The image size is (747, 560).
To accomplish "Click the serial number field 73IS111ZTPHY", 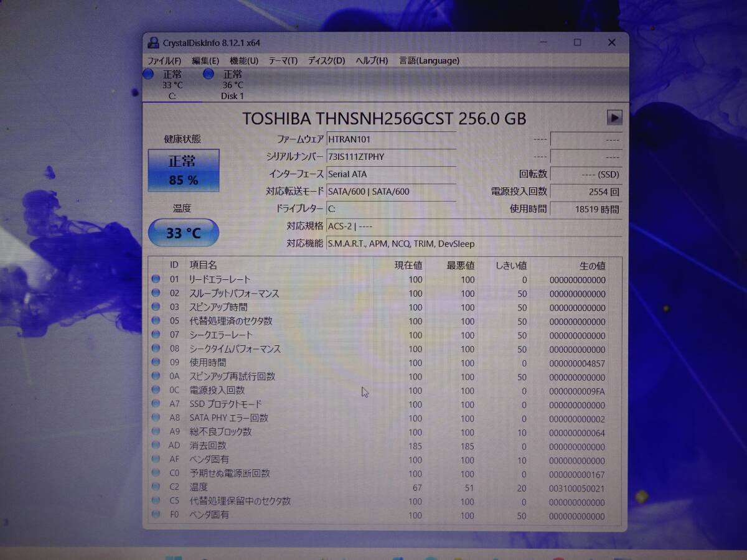I will coord(392,157).
